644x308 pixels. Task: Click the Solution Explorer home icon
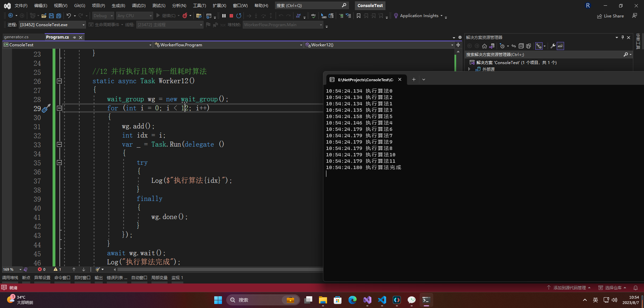point(484,46)
